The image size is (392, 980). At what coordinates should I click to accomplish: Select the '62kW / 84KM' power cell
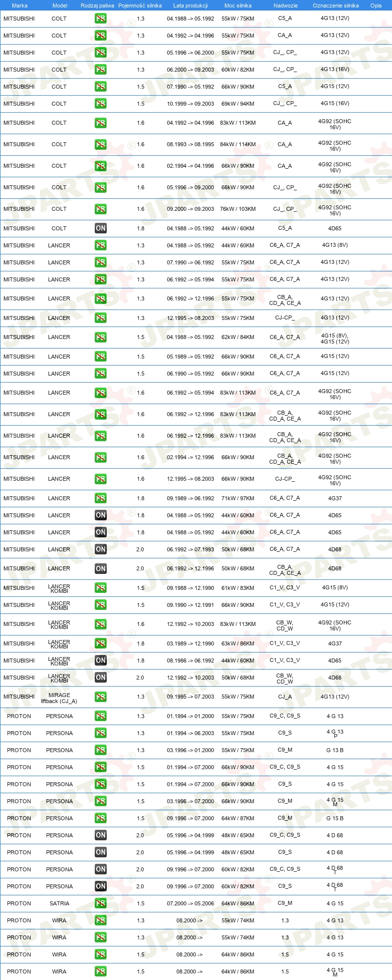tap(238, 337)
